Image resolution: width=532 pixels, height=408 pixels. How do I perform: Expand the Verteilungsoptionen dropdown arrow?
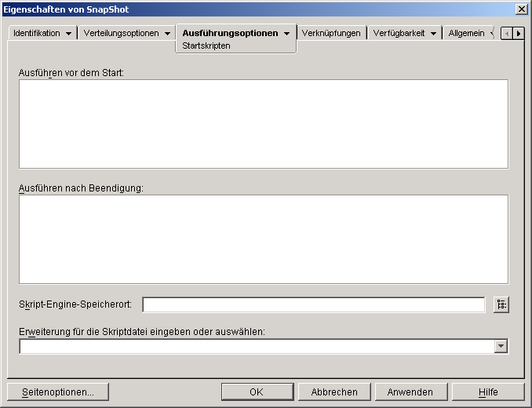[167, 34]
